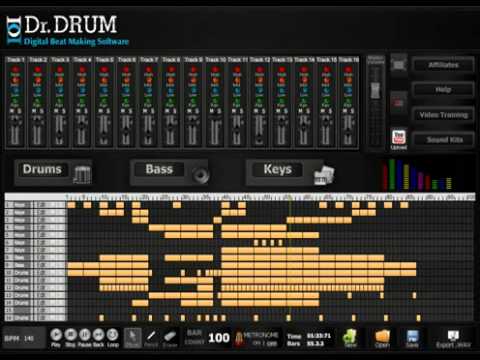Solo Track 1 with its S button
This screenshot has height=360, width=480.
(19, 111)
